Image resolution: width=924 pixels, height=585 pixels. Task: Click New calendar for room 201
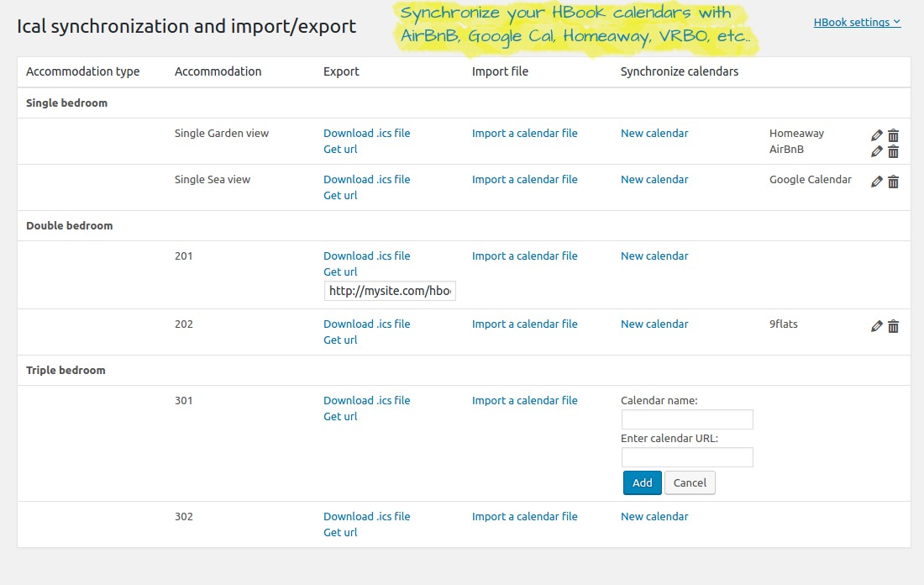coord(654,256)
